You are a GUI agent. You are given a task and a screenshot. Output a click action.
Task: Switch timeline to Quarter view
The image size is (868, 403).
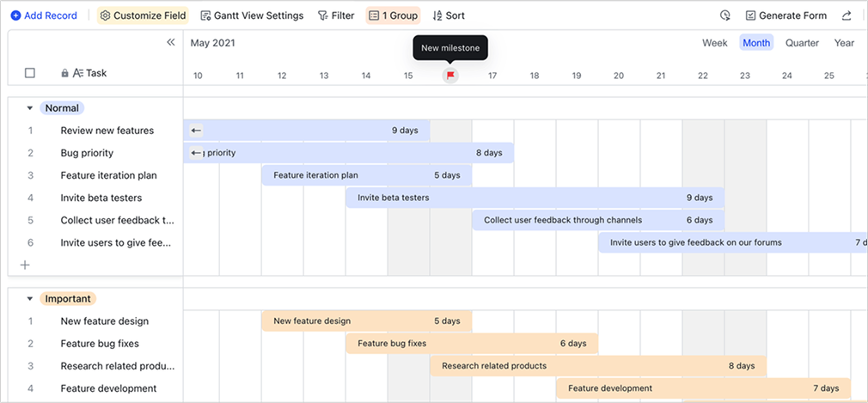point(802,43)
